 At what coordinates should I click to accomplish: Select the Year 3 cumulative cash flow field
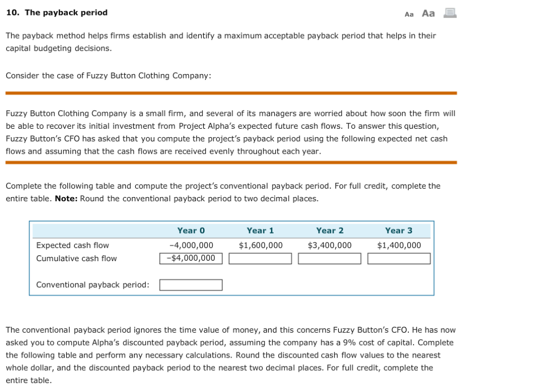399,259
